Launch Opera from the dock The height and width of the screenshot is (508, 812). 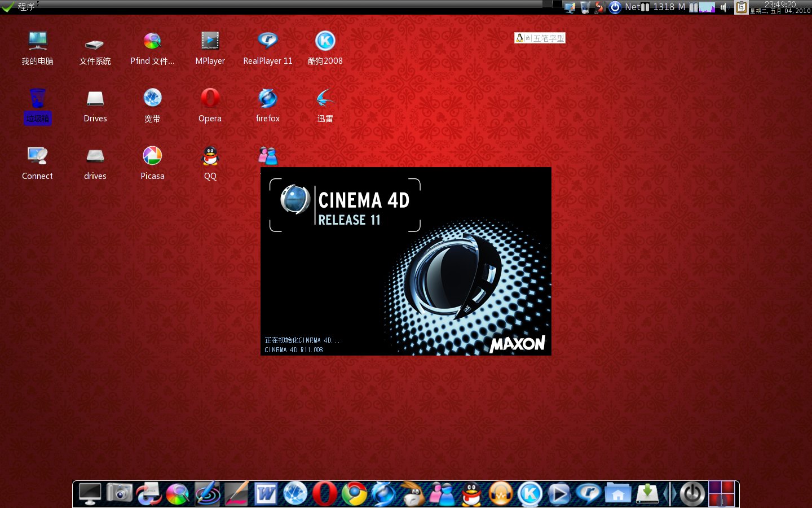pos(325,494)
